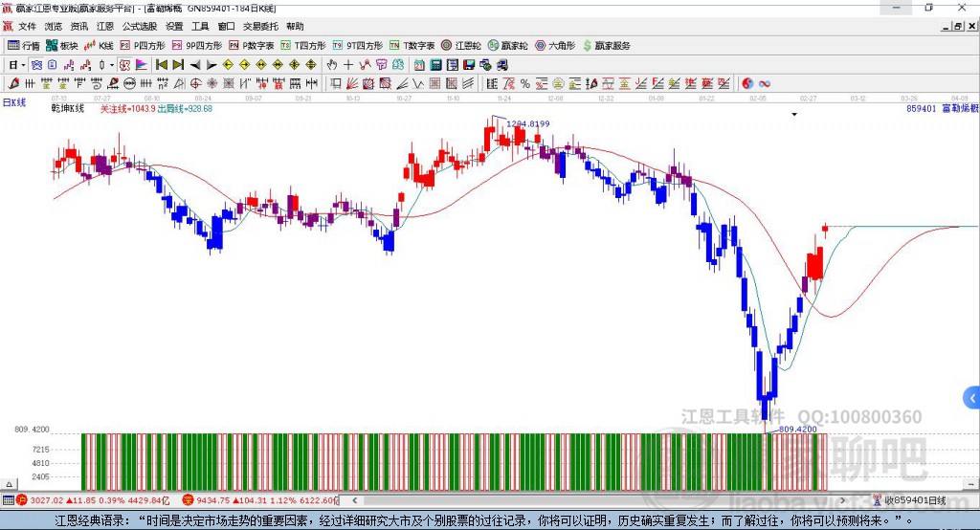Click the black right arrow icon
This screenshot has height=530, width=980.
pyautogui.click(x=212, y=65)
